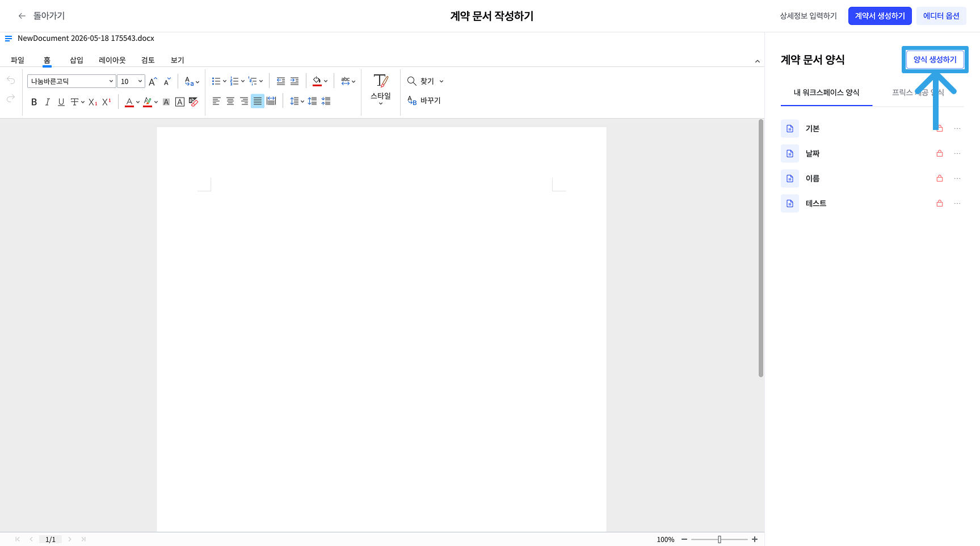Viewport: 980px width, 546px height.
Task: Expand the 찾기 dropdown arrow
Action: [x=441, y=81]
